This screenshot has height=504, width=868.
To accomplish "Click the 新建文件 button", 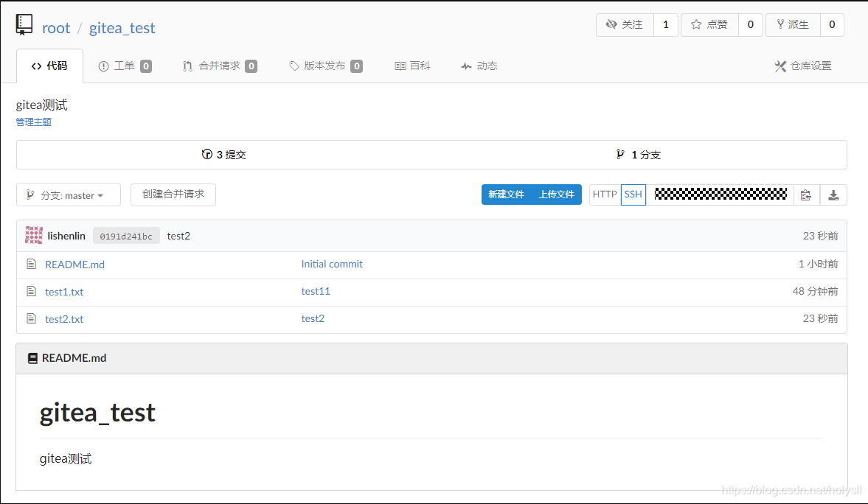I will (506, 195).
